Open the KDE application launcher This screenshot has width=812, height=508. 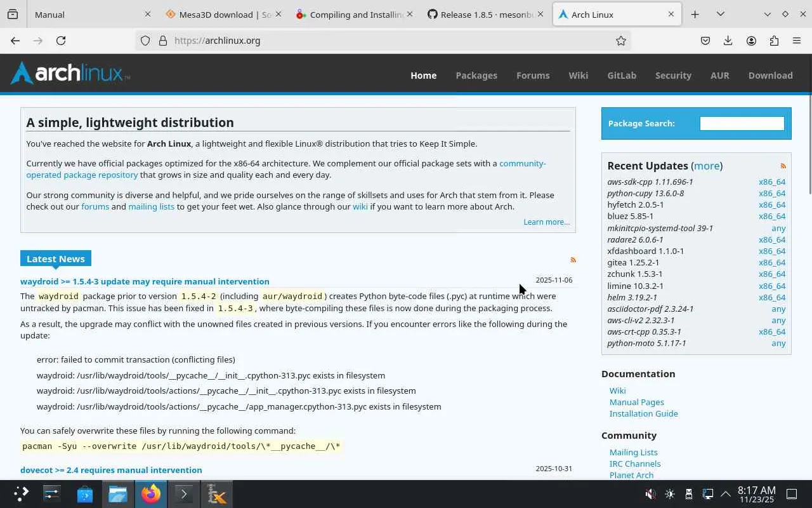pyautogui.click(x=21, y=493)
